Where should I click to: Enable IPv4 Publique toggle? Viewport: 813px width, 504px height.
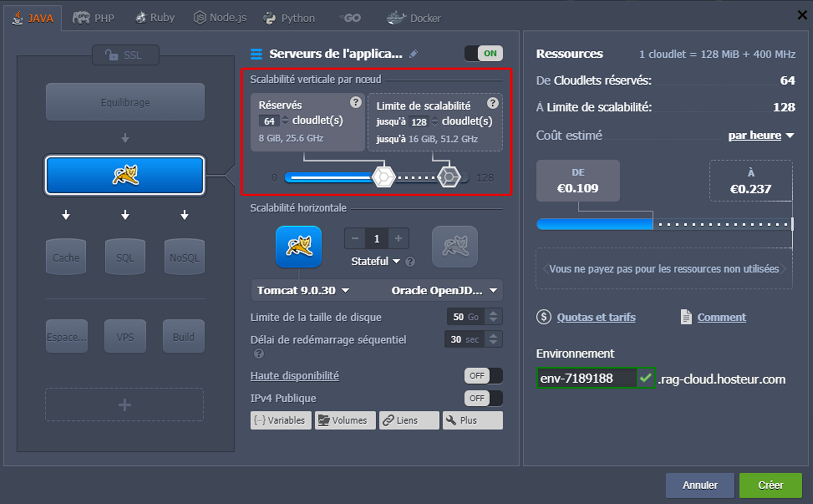pyautogui.click(x=483, y=398)
